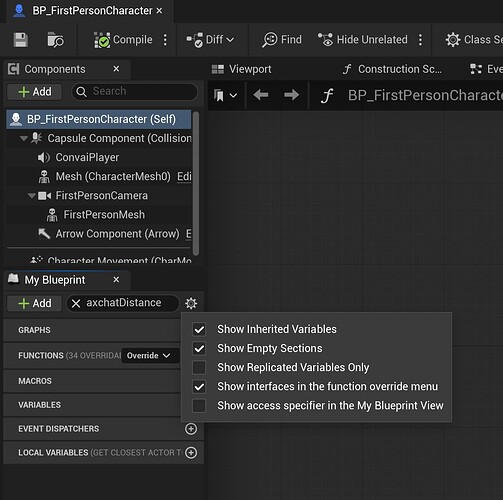
Task: Compile the blueprint
Action: [x=123, y=40]
